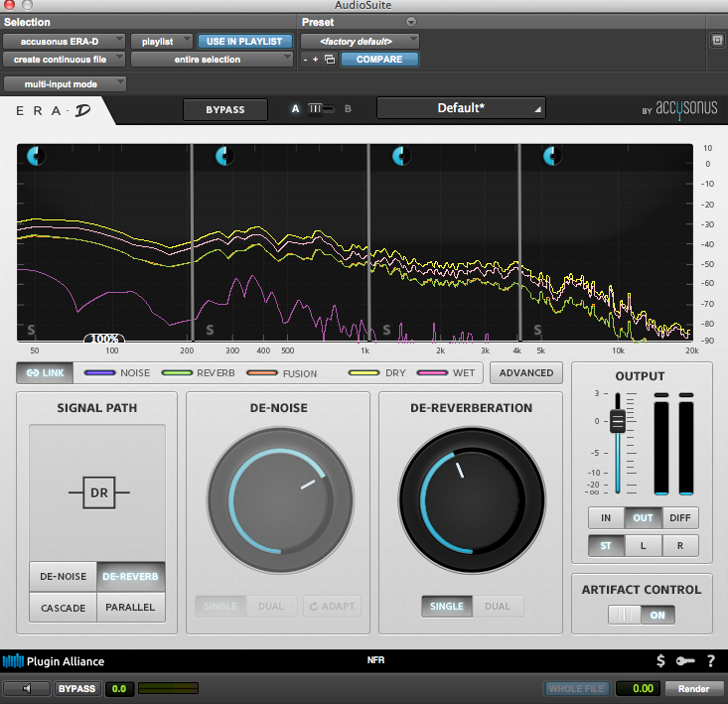Open the multi-input mode dropdown

click(65, 84)
